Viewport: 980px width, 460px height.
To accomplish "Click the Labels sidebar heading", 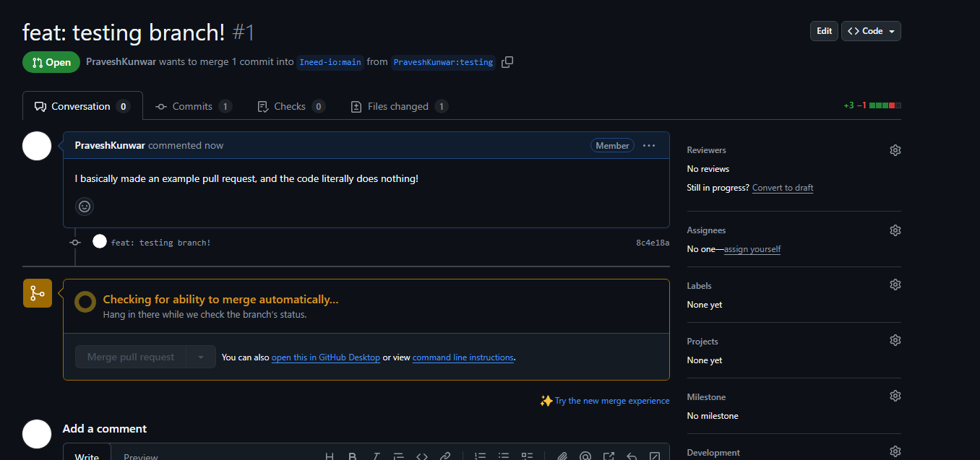I will tap(699, 286).
